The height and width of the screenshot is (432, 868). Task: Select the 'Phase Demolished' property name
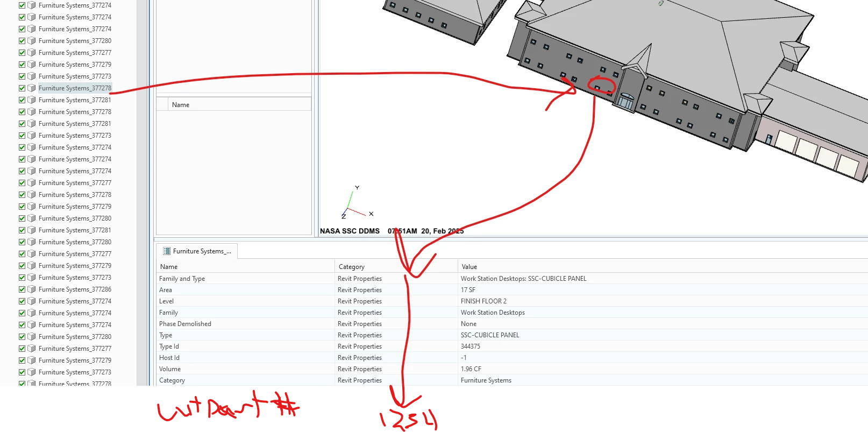click(185, 324)
